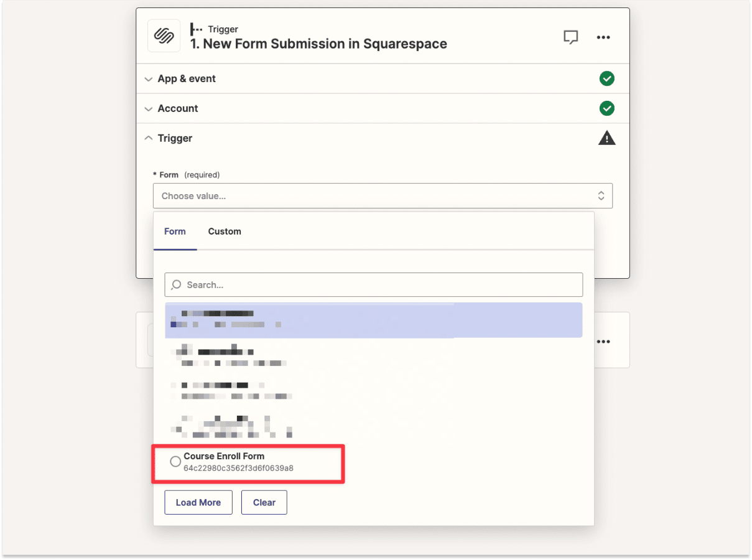Switch to the Custom tab

point(224,231)
